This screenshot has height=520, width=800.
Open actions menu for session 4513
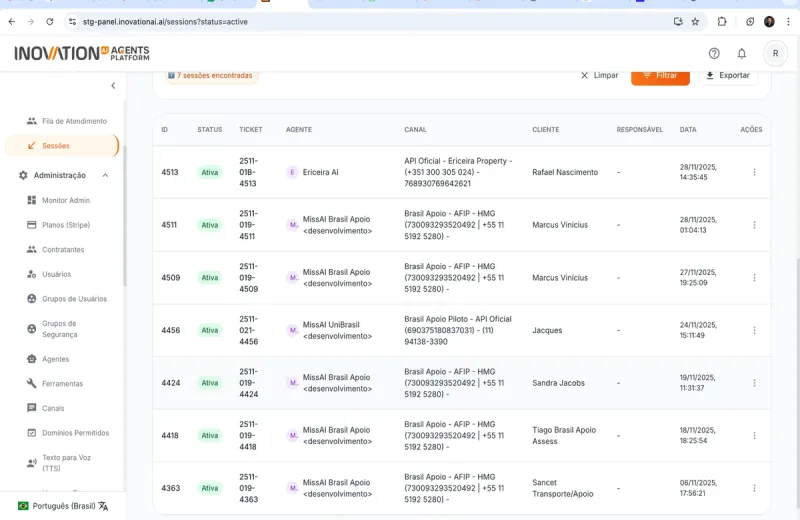tap(754, 172)
